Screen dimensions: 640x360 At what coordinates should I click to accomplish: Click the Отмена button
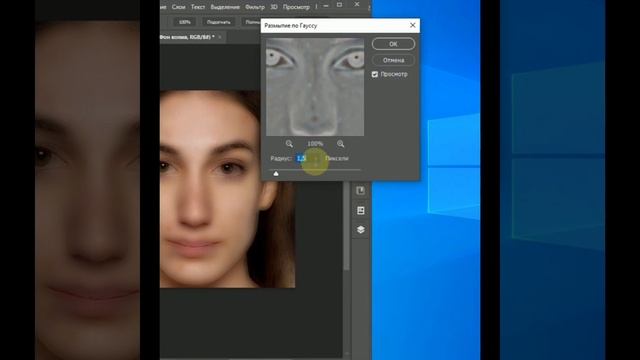(393, 60)
